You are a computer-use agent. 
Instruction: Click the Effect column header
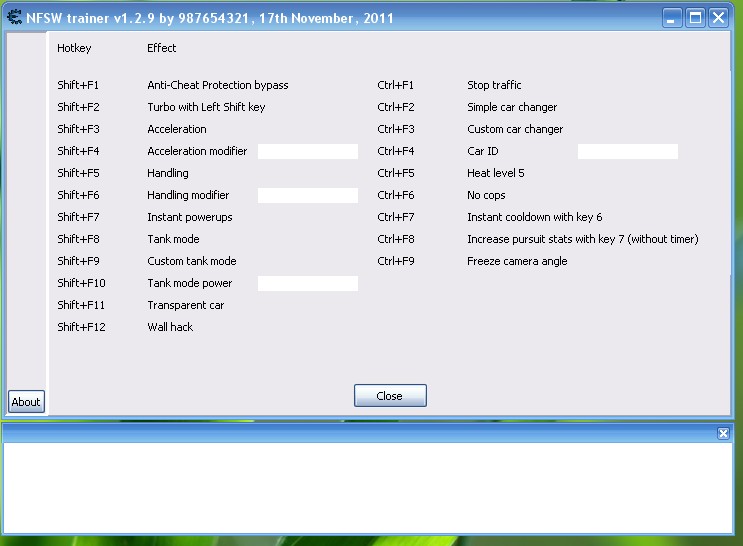click(162, 48)
